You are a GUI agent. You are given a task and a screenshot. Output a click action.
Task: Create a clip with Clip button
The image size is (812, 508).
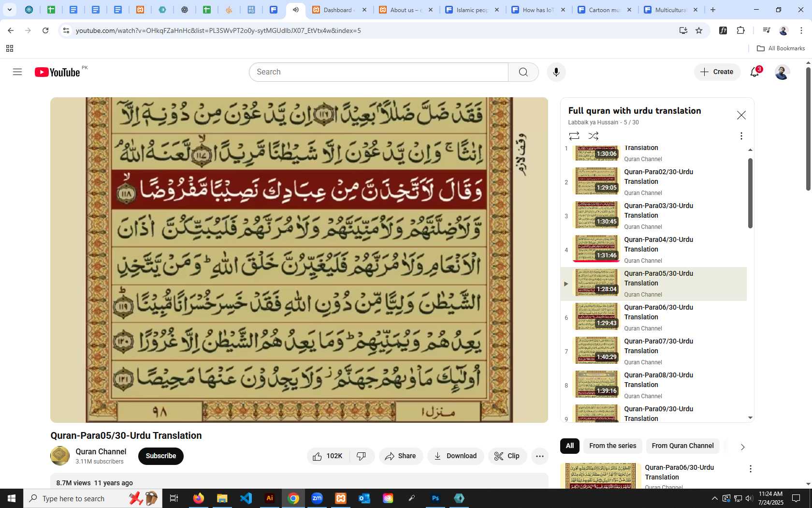click(507, 456)
